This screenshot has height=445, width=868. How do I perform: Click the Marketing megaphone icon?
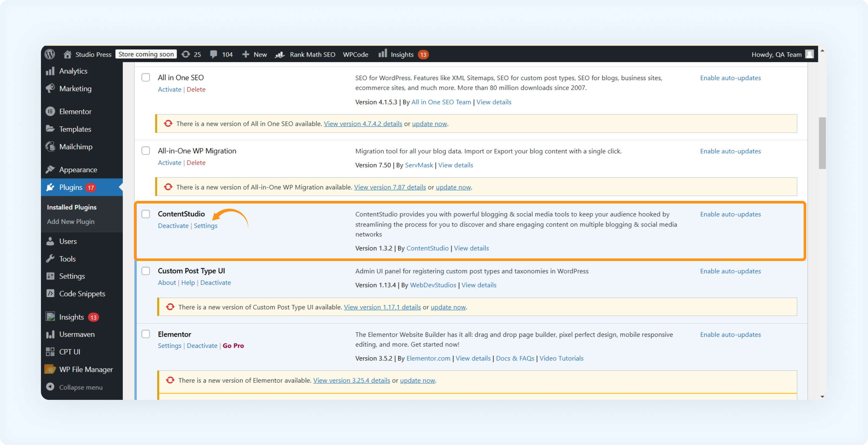click(50, 88)
